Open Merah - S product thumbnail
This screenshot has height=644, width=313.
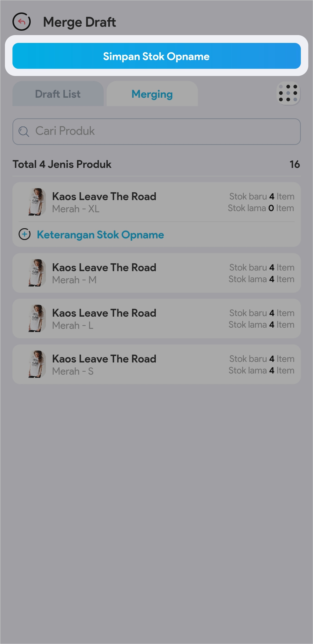click(x=37, y=364)
